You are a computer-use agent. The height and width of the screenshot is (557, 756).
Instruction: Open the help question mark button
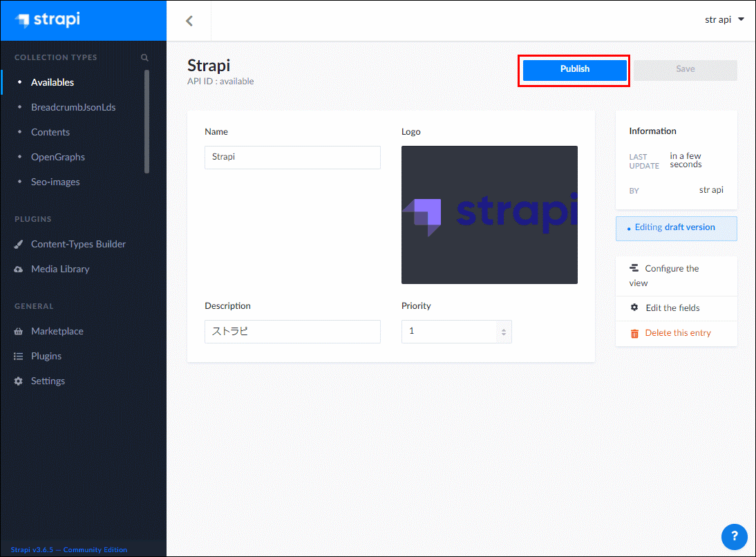(x=735, y=536)
